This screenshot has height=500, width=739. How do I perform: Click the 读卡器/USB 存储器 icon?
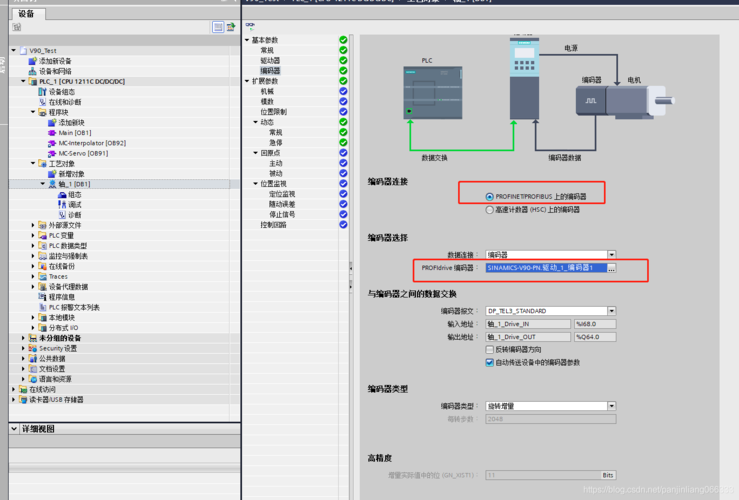coord(23,400)
